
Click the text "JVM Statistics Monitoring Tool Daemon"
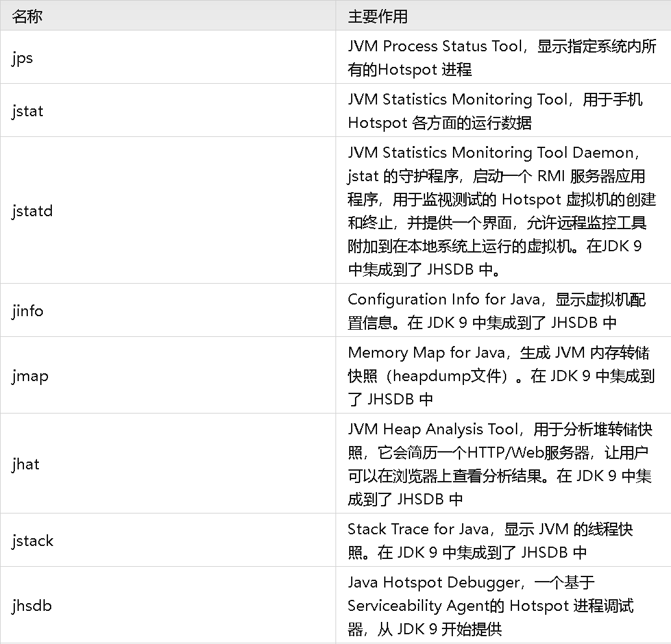490,153
